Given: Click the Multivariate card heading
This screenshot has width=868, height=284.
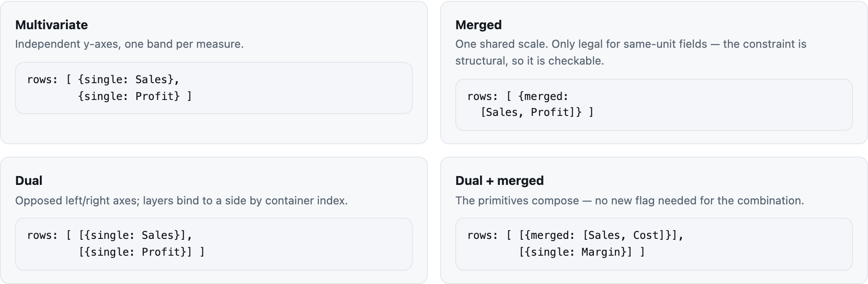Looking at the screenshot, I should click(x=51, y=25).
